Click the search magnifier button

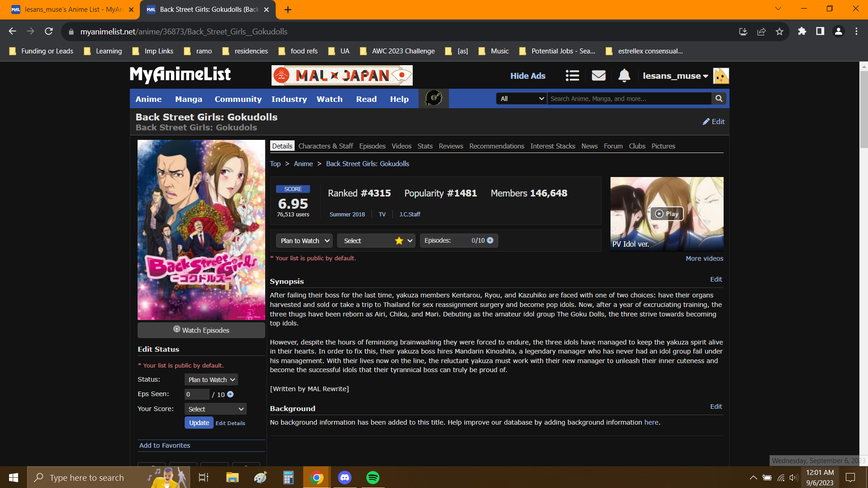click(719, 99)
